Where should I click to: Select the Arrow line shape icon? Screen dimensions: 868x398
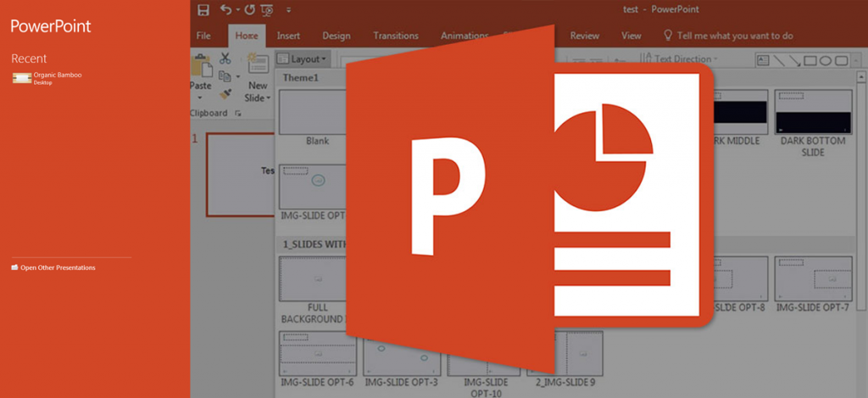tap(795, 60)
